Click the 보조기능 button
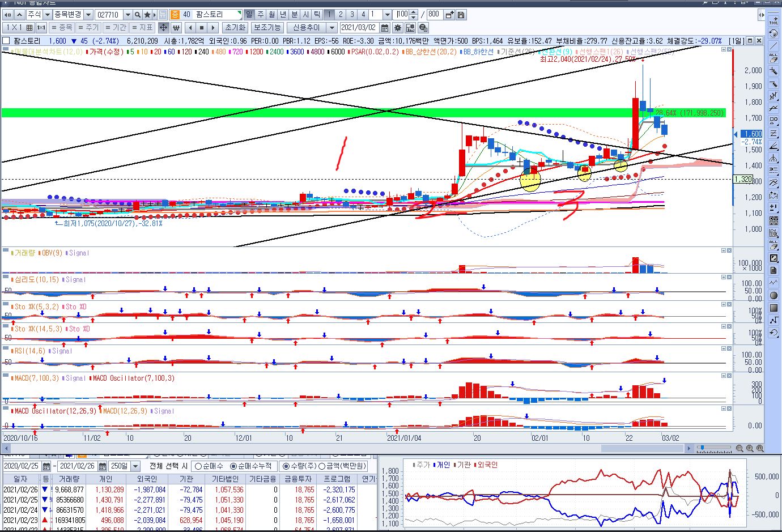 [267, 28]
